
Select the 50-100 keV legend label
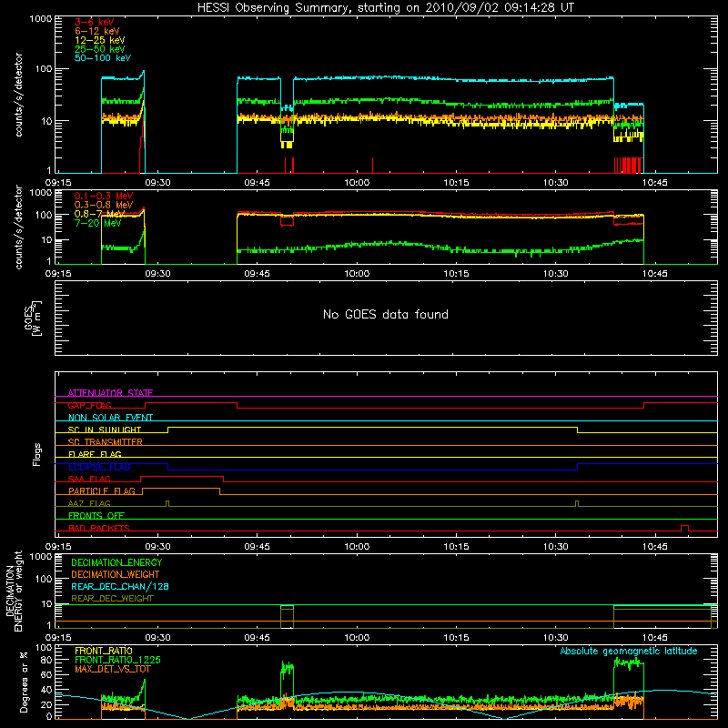(x=102, y=58)
